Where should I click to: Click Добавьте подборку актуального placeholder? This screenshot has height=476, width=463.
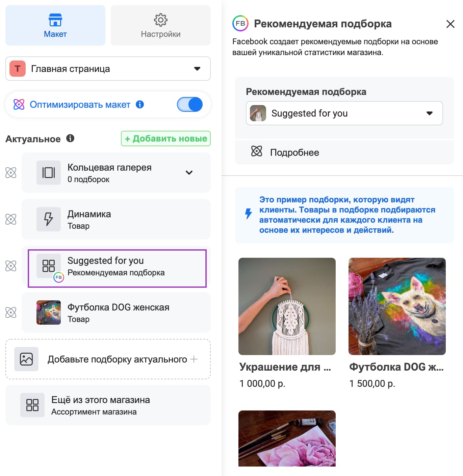point(108,359)
